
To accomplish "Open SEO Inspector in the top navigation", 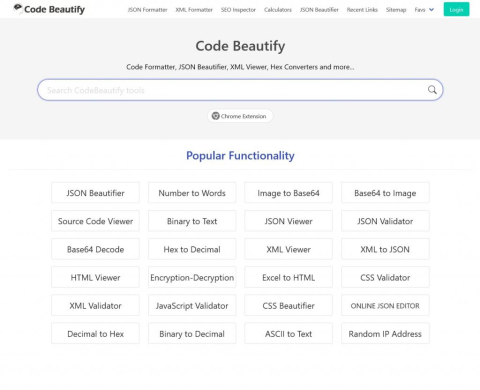I will click(x=238, y=10).
